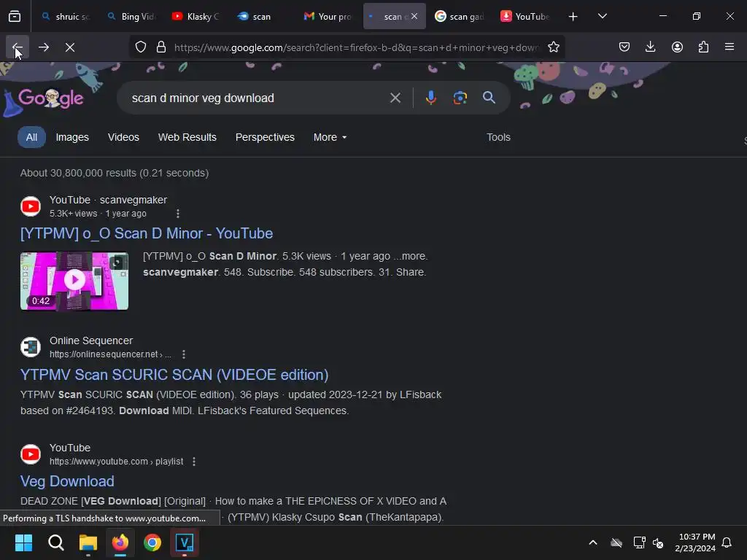The width and height of the screenshot is (747, 560).
Task: Open Google Chrome from the taskbar
Action: [x=152, y=542]
